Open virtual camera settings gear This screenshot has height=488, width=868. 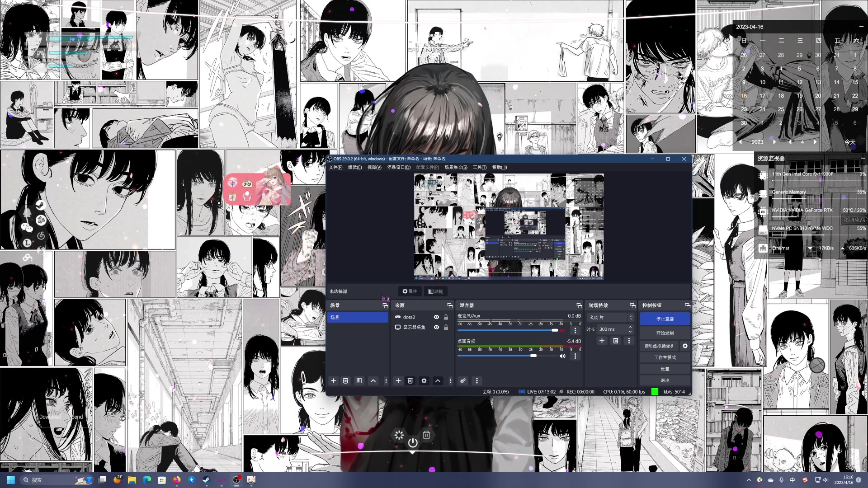point(685,346)
